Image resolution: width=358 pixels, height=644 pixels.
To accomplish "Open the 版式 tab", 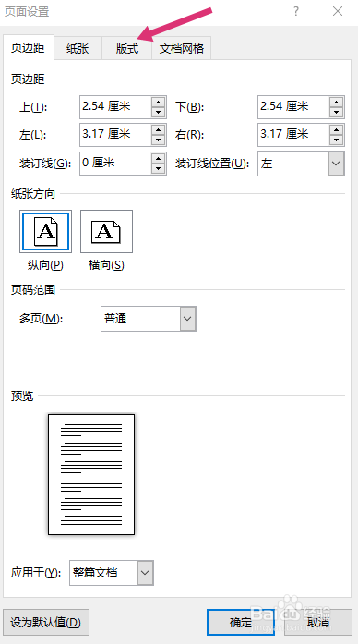I will click(127, 48).
